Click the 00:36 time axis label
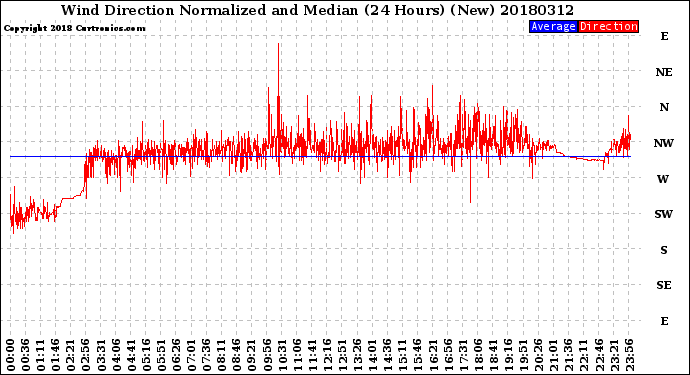The image size is (690, 375). pos(26,355)
